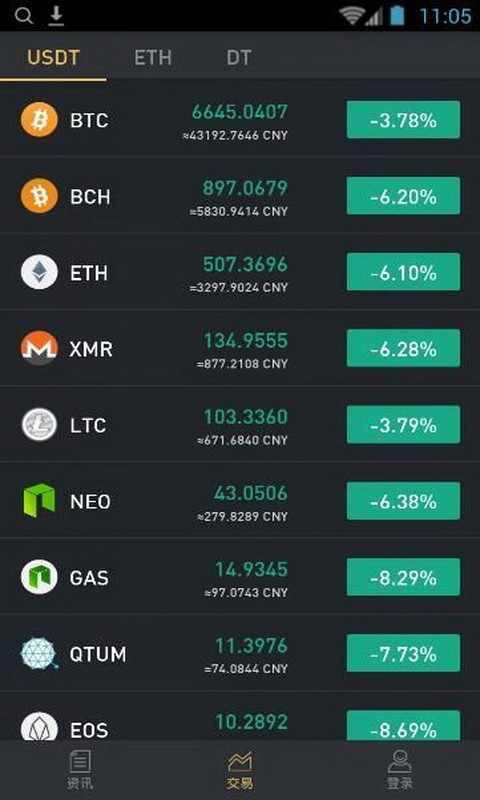Tap the green NEO logo
Viewport: 480px width, 800px height.
coord(39,501)
